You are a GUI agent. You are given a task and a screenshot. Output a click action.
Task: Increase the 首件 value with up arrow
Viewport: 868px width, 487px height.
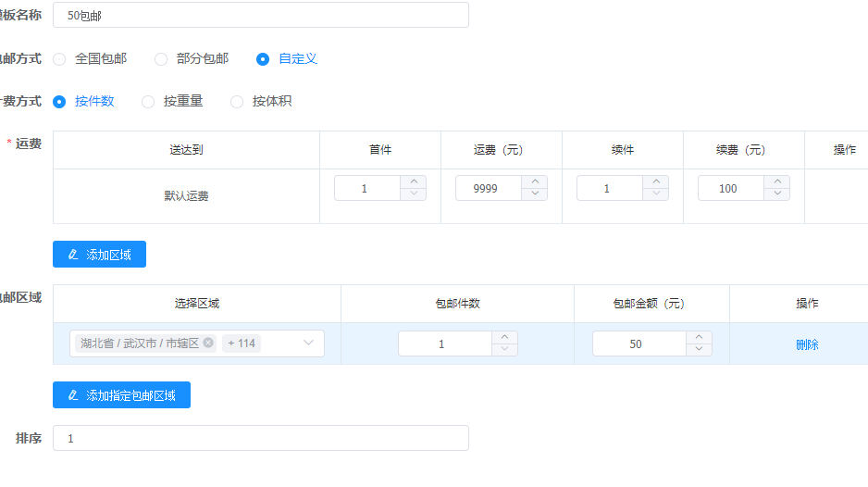(x=414, y=181)
